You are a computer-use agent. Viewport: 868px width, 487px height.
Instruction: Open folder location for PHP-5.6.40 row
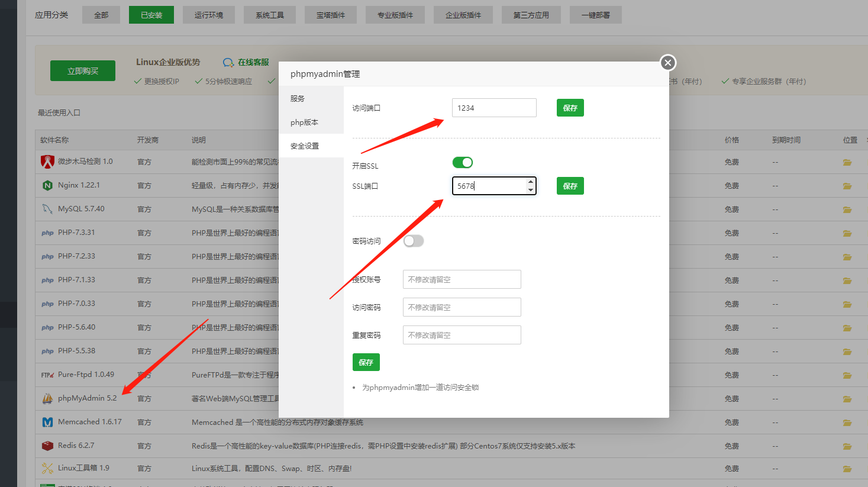847,328
